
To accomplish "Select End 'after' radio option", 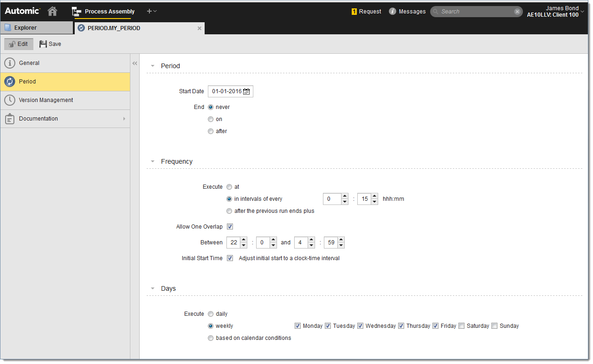I will pos(211,131).
